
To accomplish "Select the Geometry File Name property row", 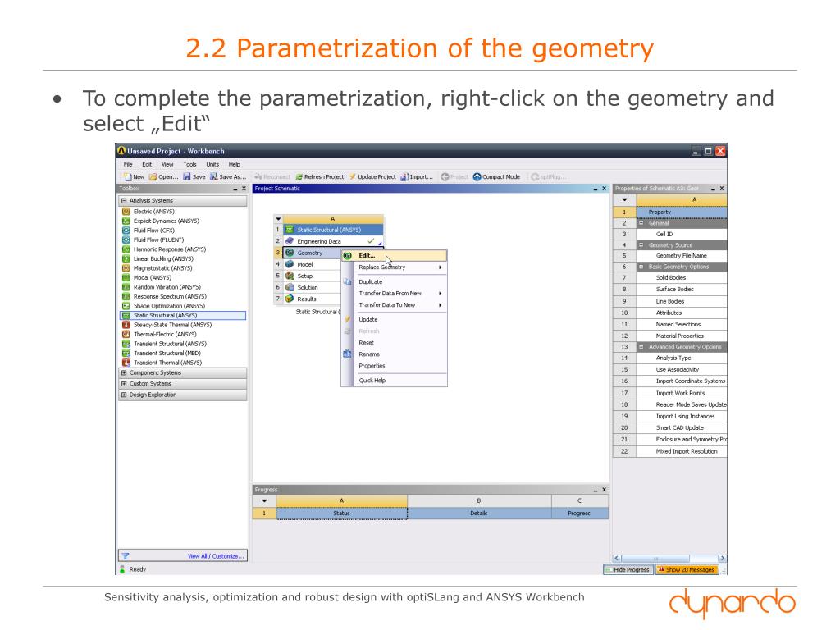I will click(x=670, y=256).
